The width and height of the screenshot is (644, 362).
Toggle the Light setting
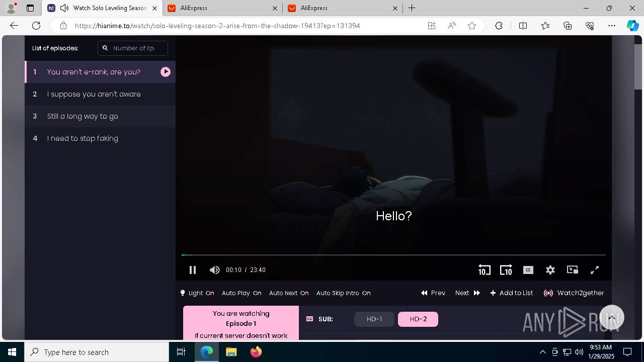pos(197,293)
